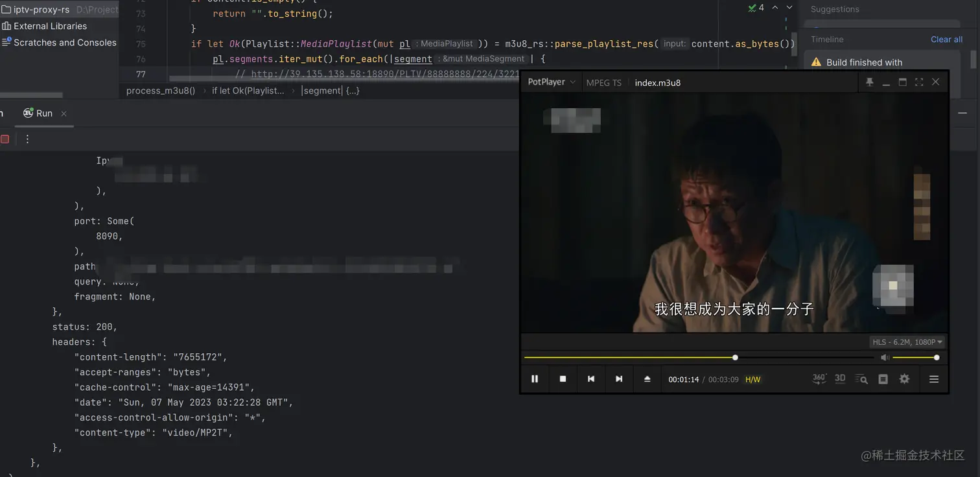This screenshot has height=477, width=980.
Task: Skip to previous track in PotPlayer
Action: click(x=591, y=379)
